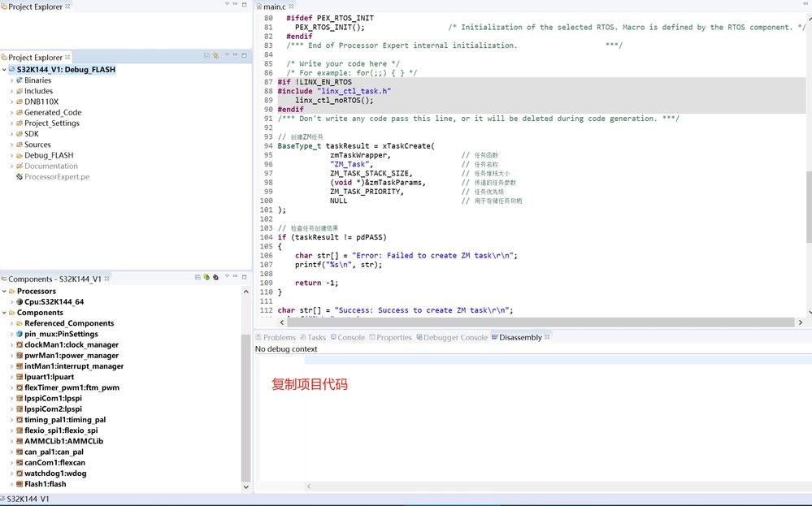Expand the DNB110X folder
This screenshot has height=506, width=812.
(x=11, y=102)
